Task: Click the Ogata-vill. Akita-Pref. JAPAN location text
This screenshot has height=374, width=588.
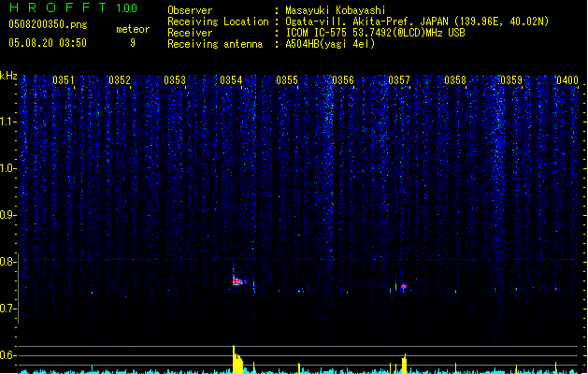Action: point(417,22)
